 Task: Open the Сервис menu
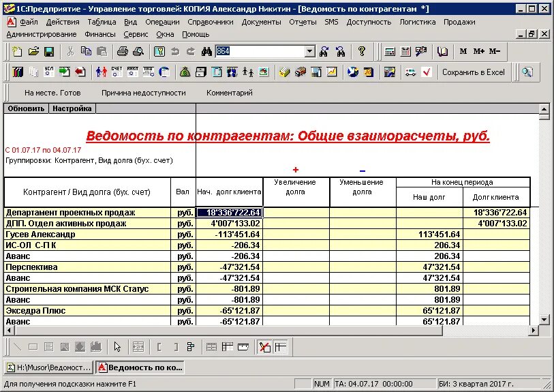click(x=136, y=34)
